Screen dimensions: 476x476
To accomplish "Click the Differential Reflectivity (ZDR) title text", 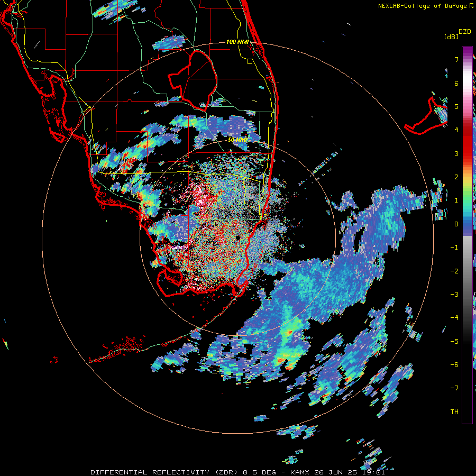I will coord(164,472).
